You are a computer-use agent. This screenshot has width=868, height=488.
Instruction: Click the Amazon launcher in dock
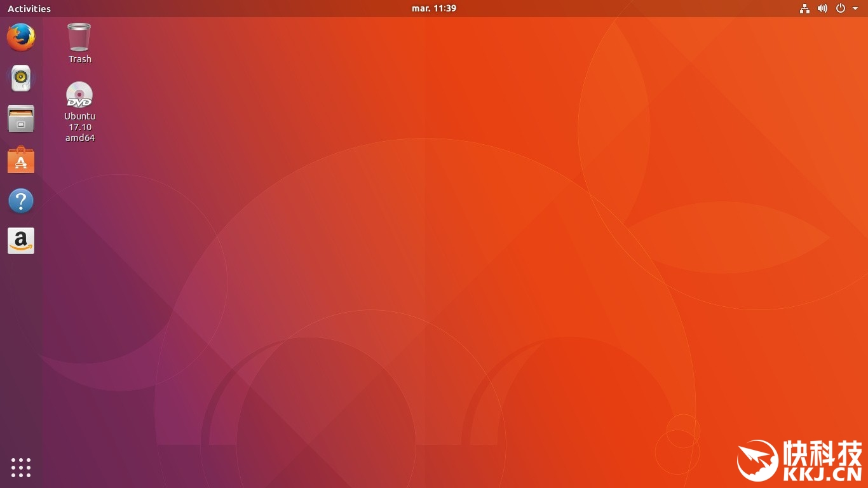coord(21,241)
